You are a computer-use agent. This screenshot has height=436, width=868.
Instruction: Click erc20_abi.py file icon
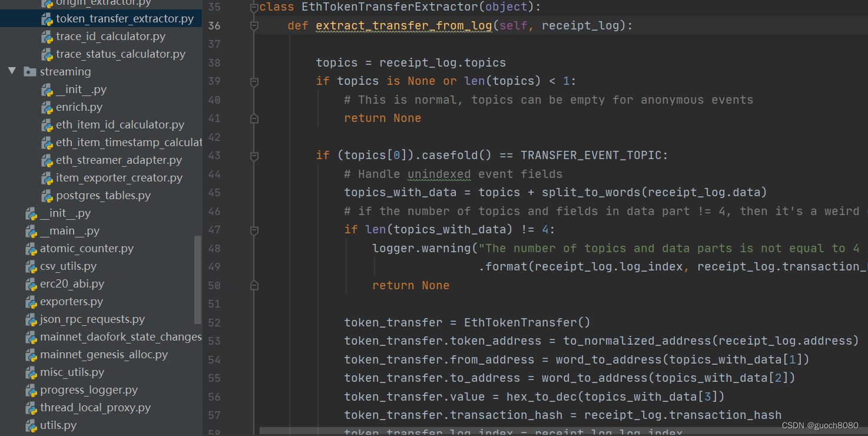pyautogui.click(x=31, y=284)
